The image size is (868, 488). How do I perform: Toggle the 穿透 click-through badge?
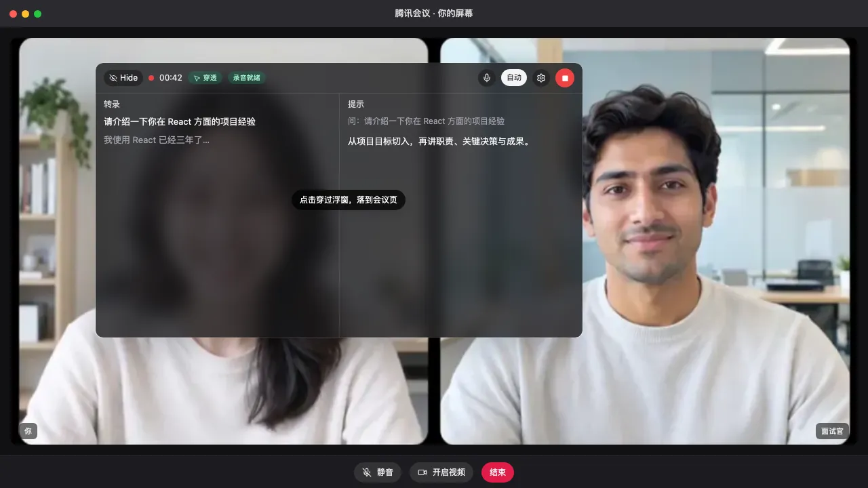pyautogui.click(x=205, y=78)
